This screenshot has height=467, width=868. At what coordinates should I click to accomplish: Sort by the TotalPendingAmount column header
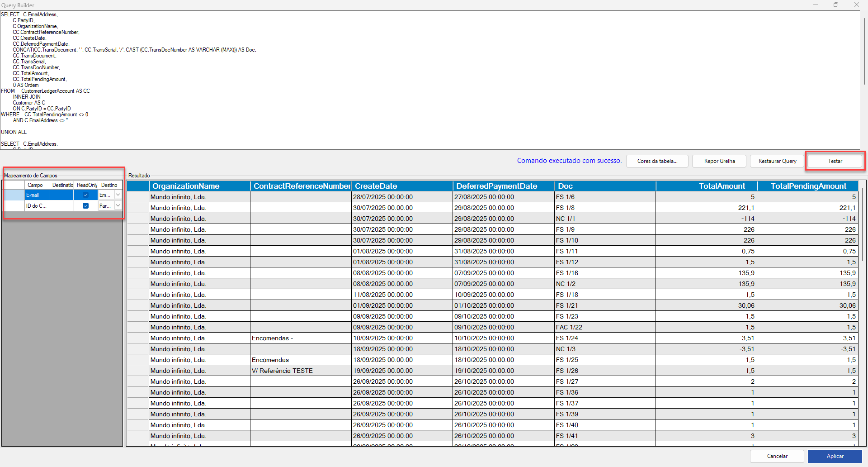click(807, 186)
